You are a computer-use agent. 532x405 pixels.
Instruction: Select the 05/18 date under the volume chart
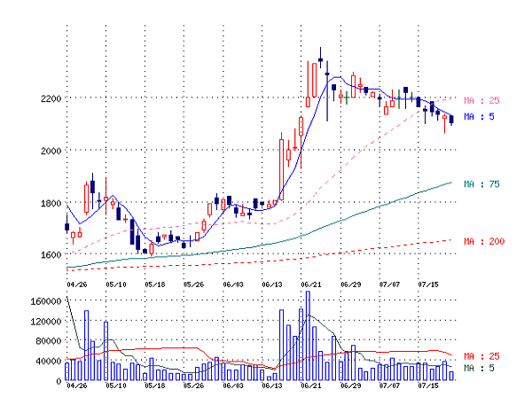point(154,386)
